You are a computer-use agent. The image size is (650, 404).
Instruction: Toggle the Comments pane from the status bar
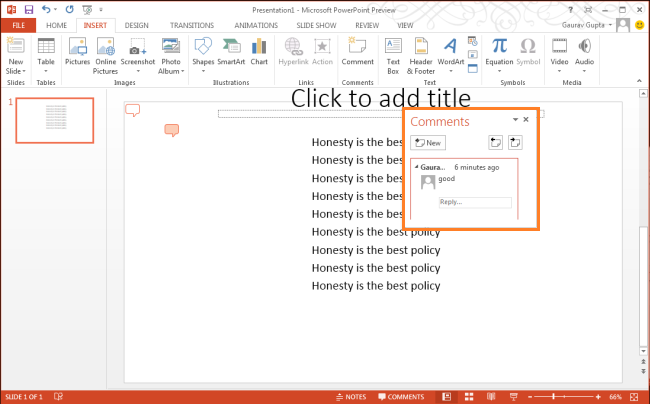[401, 397]
